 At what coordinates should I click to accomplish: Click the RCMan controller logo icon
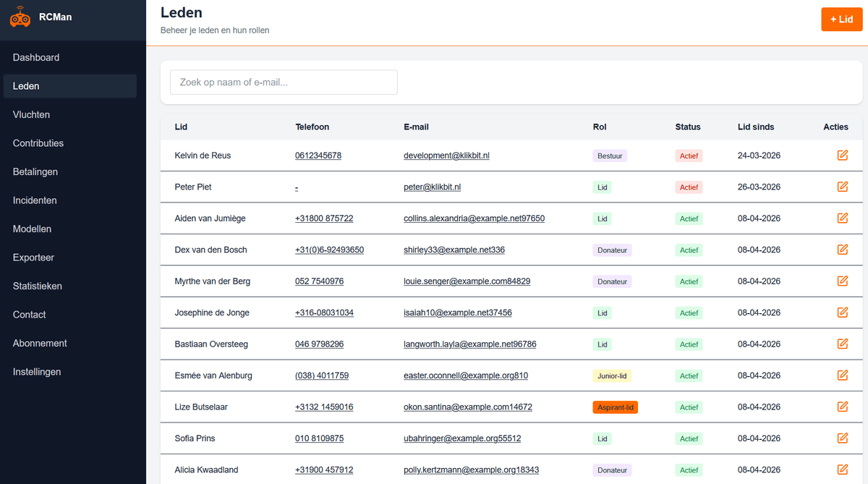18,16
